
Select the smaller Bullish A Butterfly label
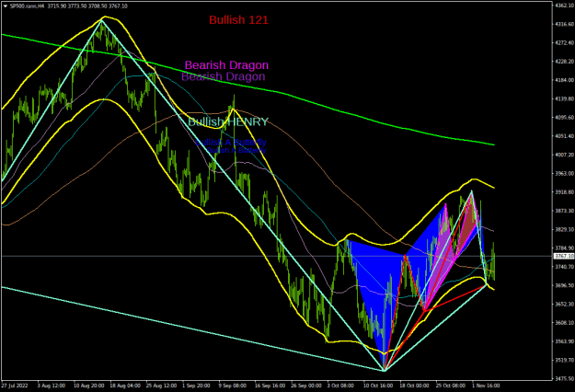coord(236,150)
